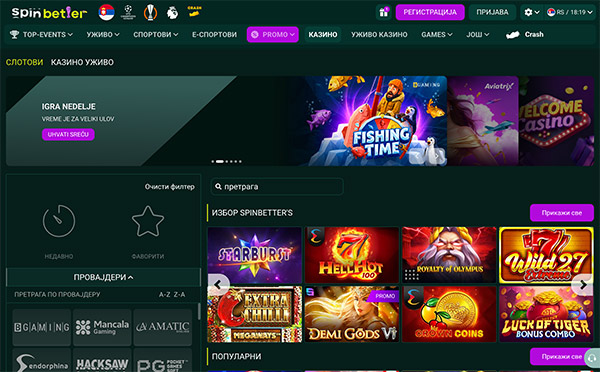Open the Hell Hot 100 game
The height and width of the screenshot is (372, 600).
coord(352,255)
